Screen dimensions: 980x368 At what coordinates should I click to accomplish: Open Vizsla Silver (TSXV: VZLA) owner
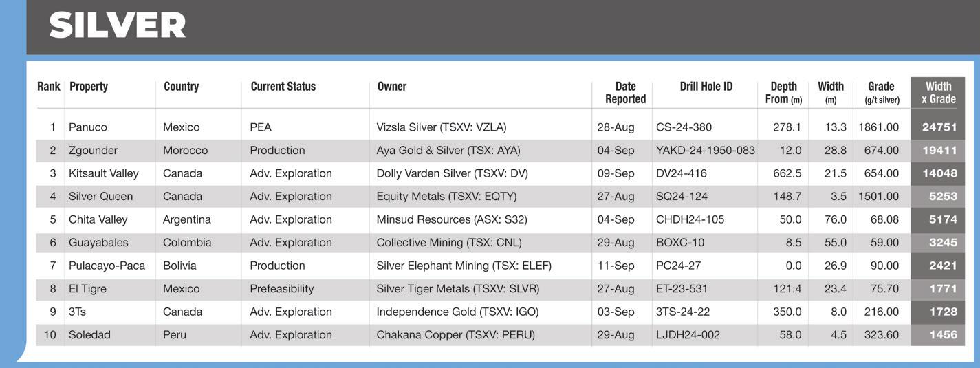coord(441,127)
